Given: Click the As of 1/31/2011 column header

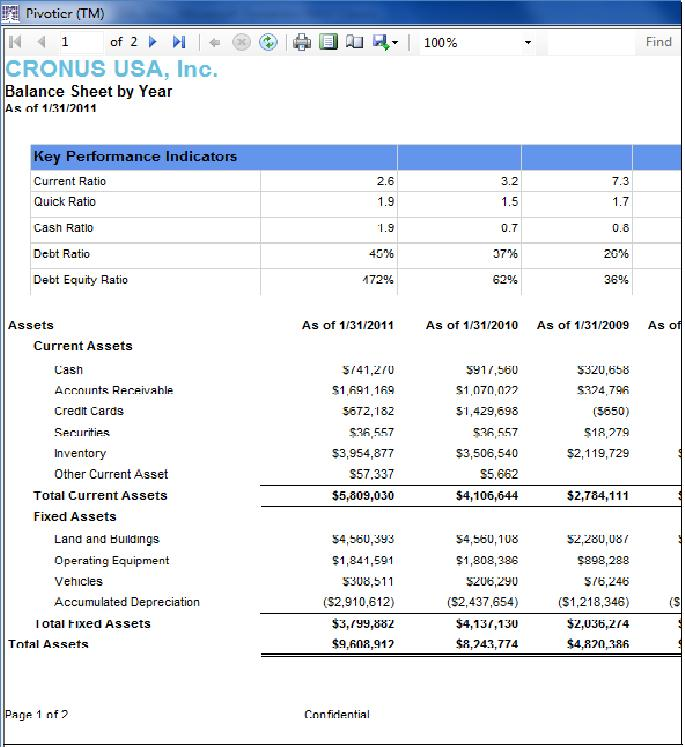Looking at the screenshot, I should (348, 325).
